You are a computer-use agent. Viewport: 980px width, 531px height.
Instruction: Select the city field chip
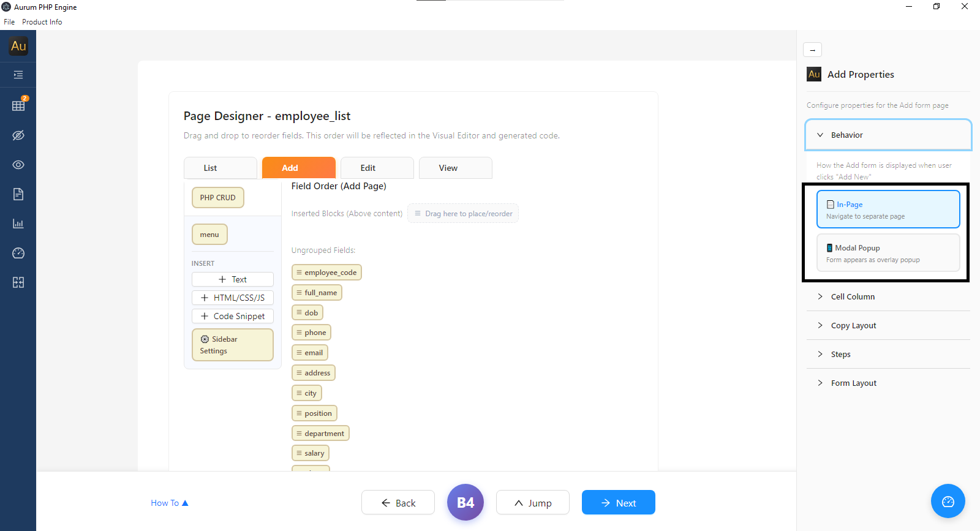pyautogui.click(x=307, y=393)
